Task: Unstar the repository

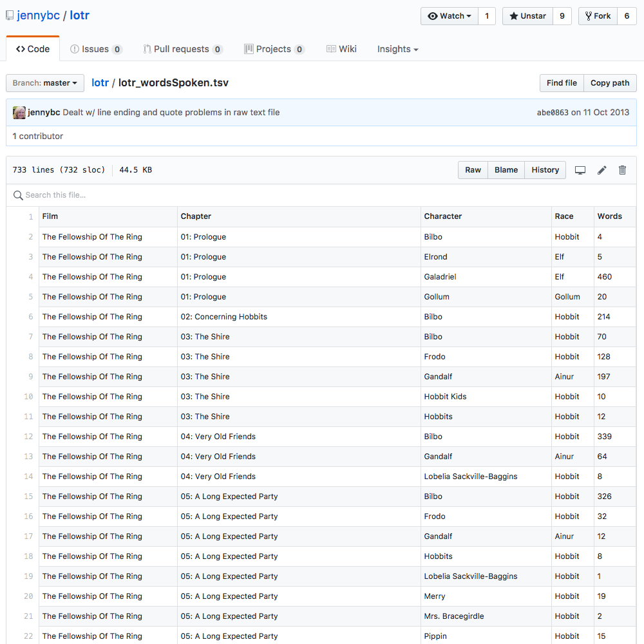Action: point(527,16)
